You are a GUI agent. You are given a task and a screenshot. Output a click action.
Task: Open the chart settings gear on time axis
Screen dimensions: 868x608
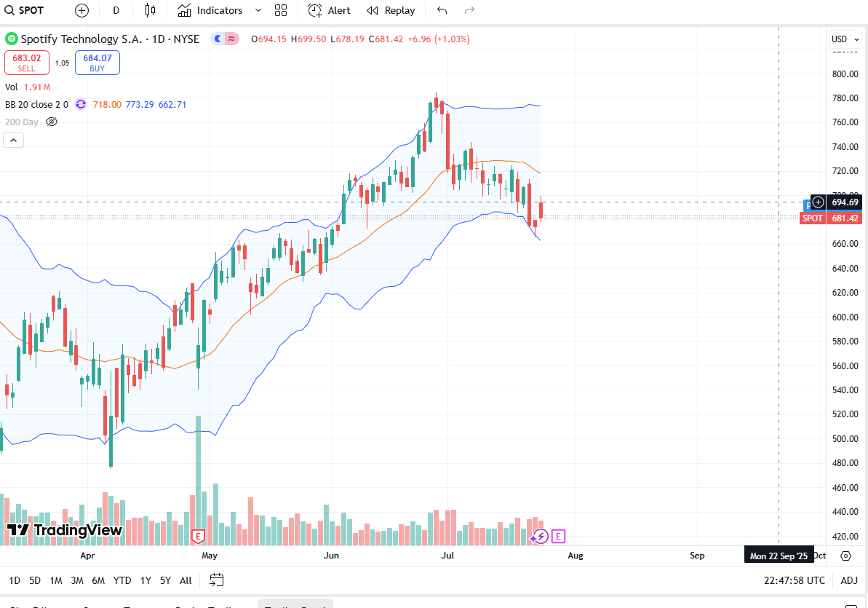tap(846, 556)
